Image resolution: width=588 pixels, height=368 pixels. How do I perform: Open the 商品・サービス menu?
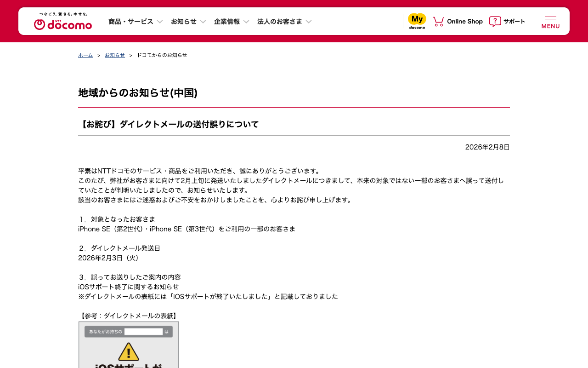(x=131, y=22)
